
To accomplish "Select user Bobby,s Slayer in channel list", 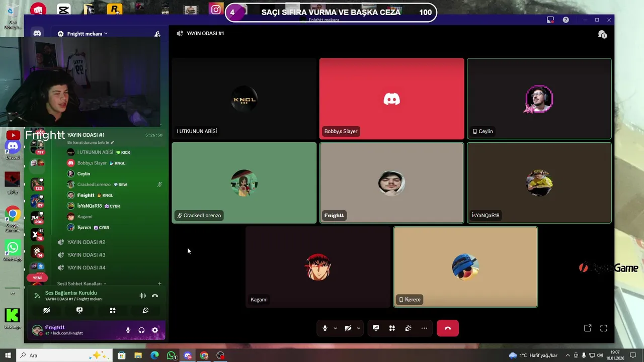I will 96,163.
